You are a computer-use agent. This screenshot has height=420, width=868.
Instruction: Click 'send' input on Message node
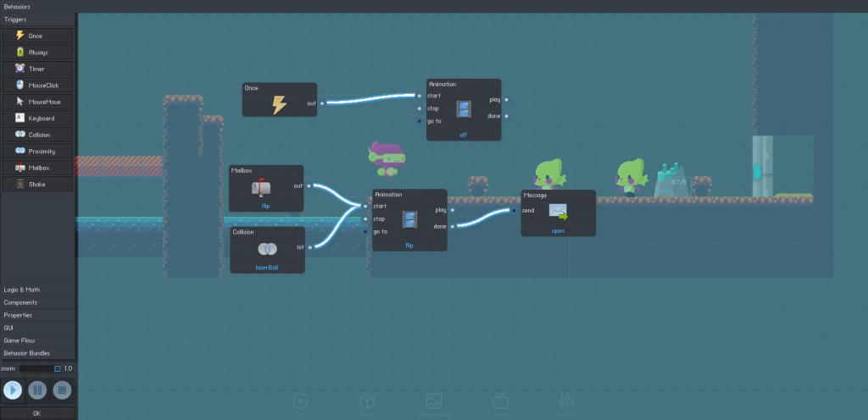(x=515, y=211)
